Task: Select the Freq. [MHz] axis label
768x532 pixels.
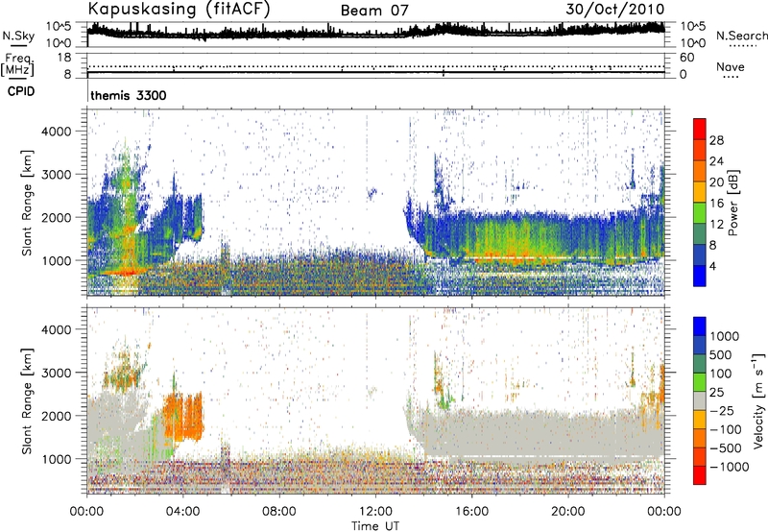Action: [17, 64]
